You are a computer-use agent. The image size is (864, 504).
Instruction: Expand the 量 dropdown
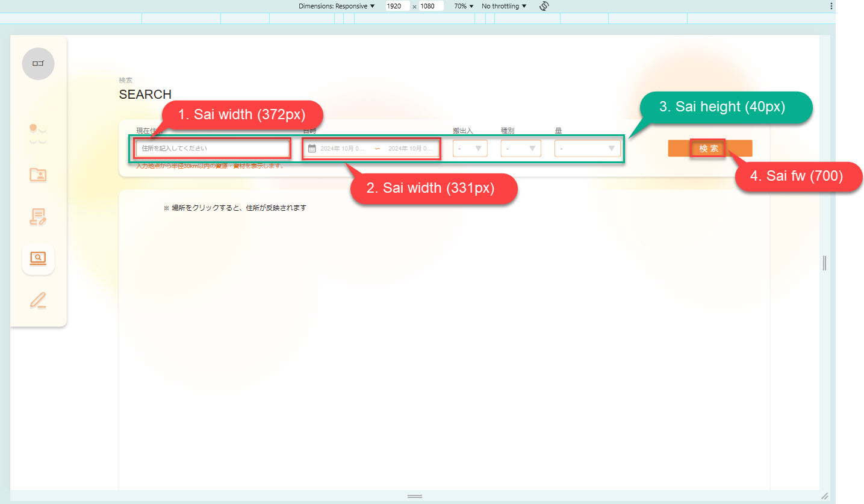pyautogui.click(x=587, y=149)
